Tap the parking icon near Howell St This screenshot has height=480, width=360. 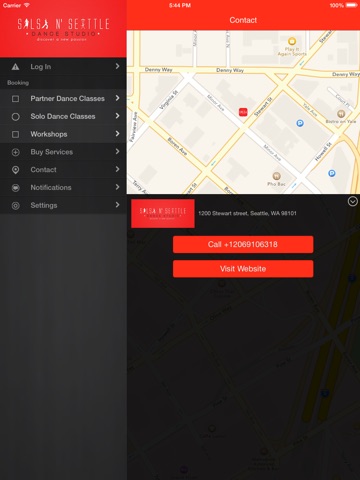pos(332,173)
